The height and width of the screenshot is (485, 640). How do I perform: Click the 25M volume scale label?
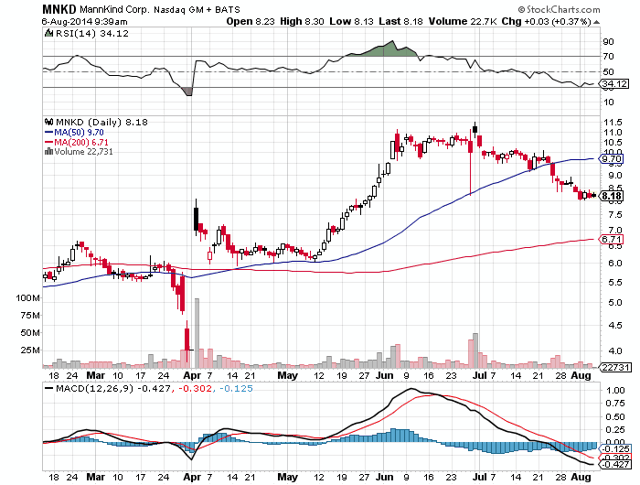[x=30, y=350]
